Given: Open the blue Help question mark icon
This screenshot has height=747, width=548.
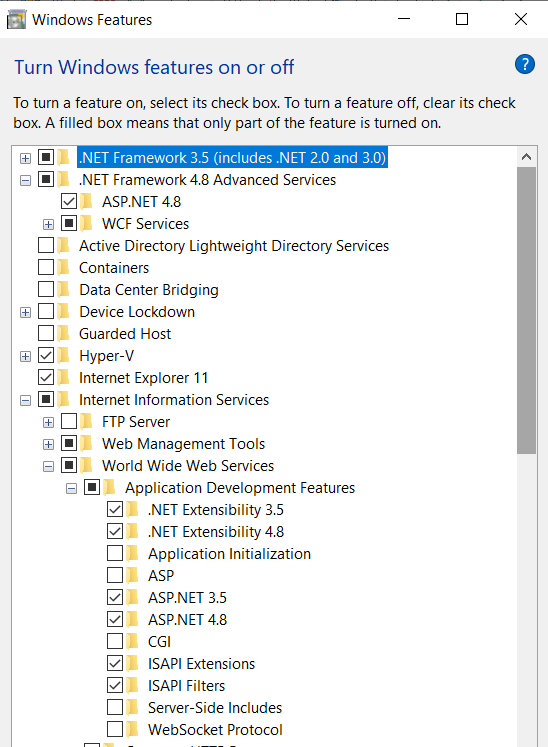Looking at the screenshot, I should tap(525, 64).
